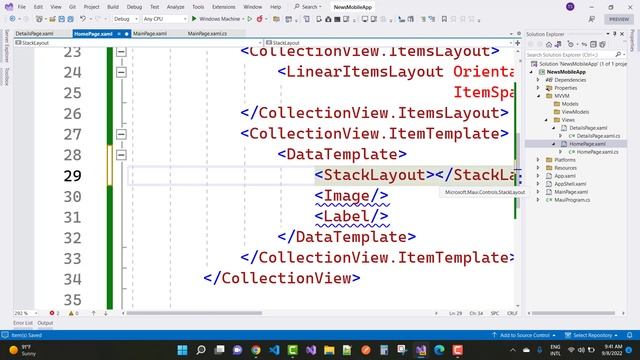Image resolution: width=640 pixels, height=360 pixels.
Task: Expand the Resources folder in Solution Explorer
Action: tap(538, 168)
